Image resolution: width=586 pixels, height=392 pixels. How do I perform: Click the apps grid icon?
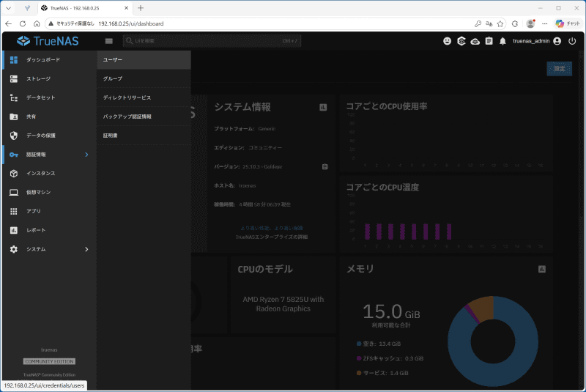pyautogui.click(x=14, y=212)
